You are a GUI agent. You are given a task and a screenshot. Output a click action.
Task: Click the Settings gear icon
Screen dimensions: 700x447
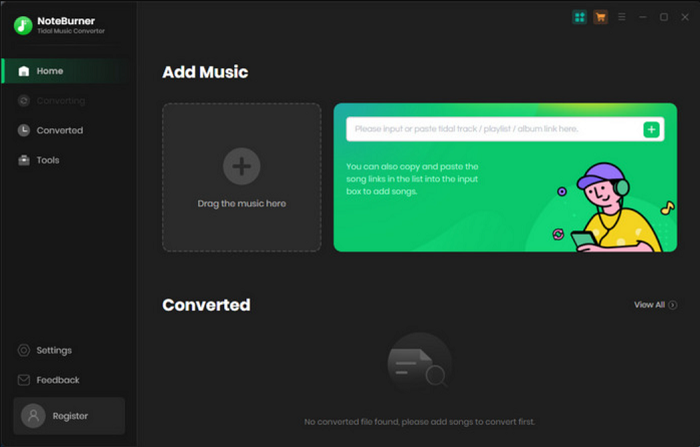[x=24, y=350]
